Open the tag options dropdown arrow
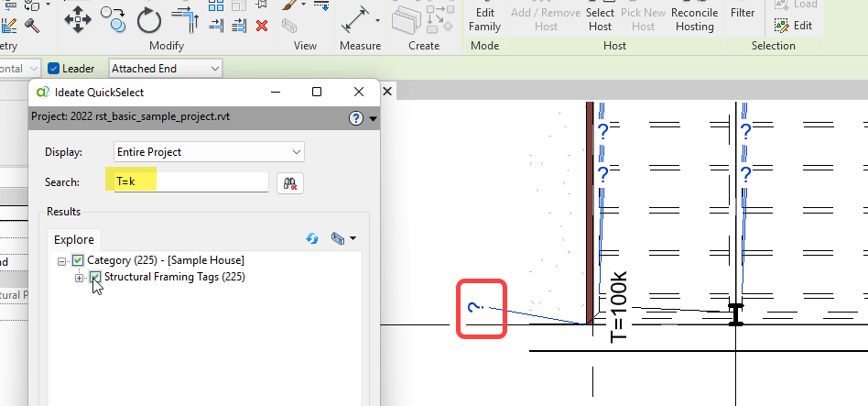 click(353, 238)
